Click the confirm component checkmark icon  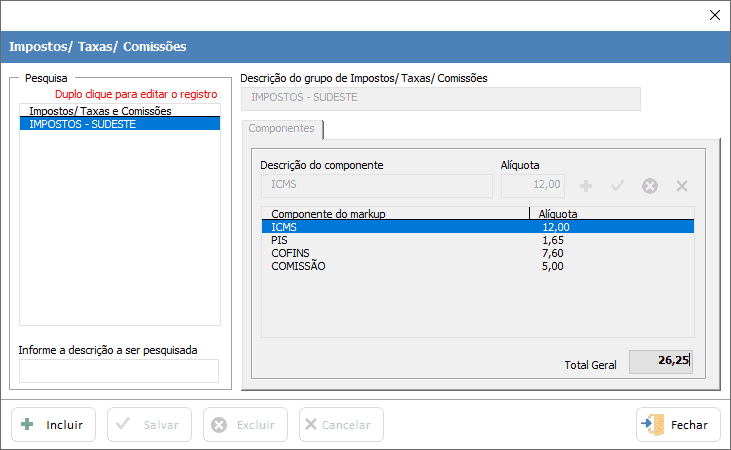[618, 186]
